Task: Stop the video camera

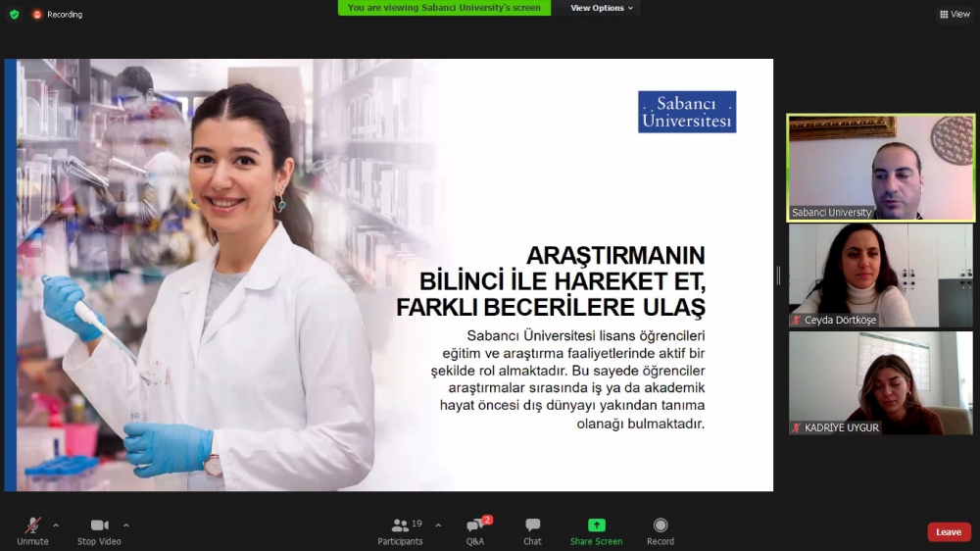Action: click(99, 531)
